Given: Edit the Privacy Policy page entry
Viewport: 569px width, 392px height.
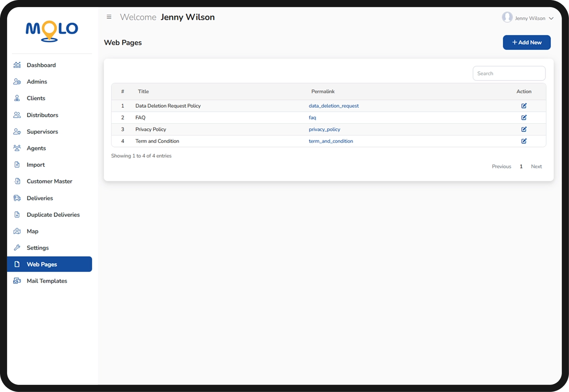Looking at the screenshot, I should pyautogui.click(x=524, y=129).
